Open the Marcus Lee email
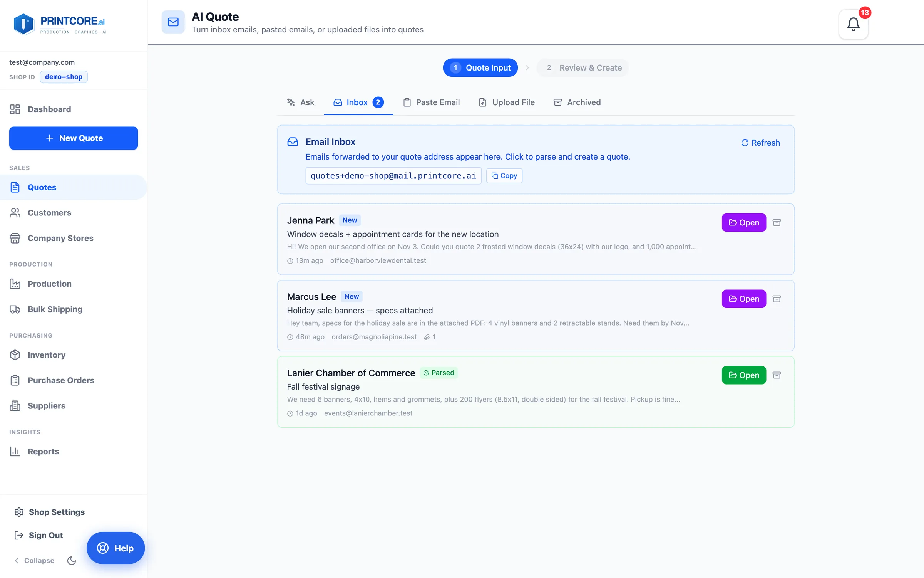Viewport: 924px width, 578px height. tap(744, 299)
